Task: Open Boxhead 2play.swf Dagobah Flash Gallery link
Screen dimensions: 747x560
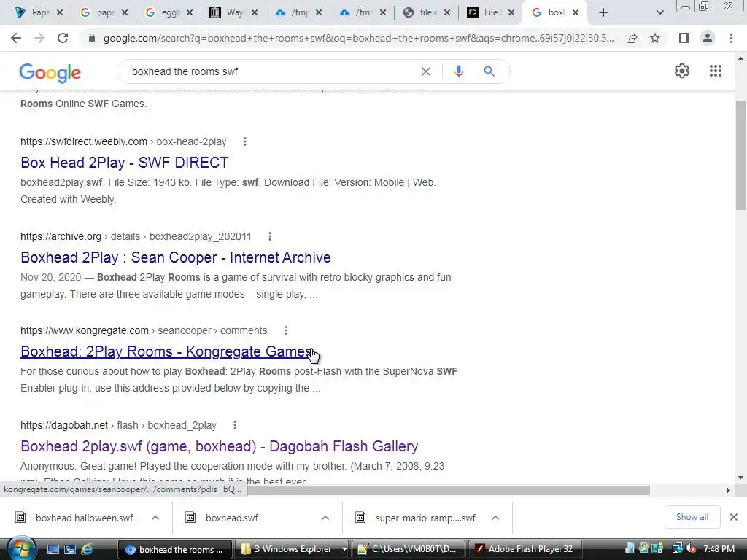Action: 219,446
